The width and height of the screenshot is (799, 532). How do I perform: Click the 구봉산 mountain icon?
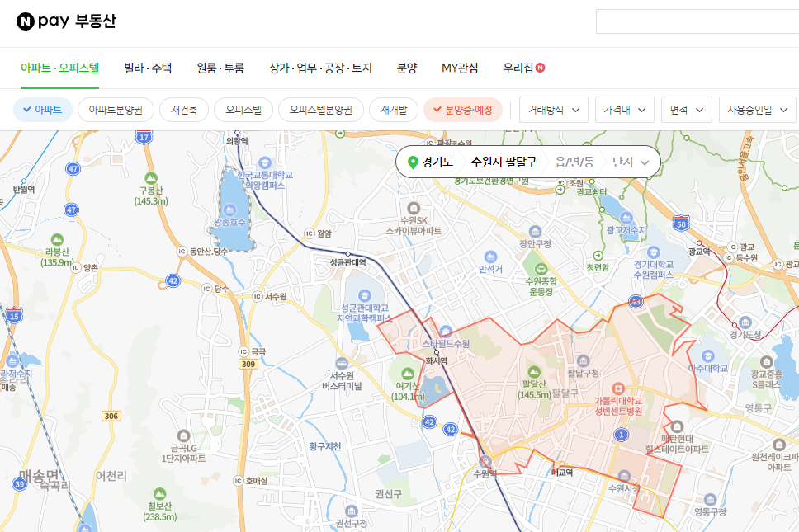[151, 178]
